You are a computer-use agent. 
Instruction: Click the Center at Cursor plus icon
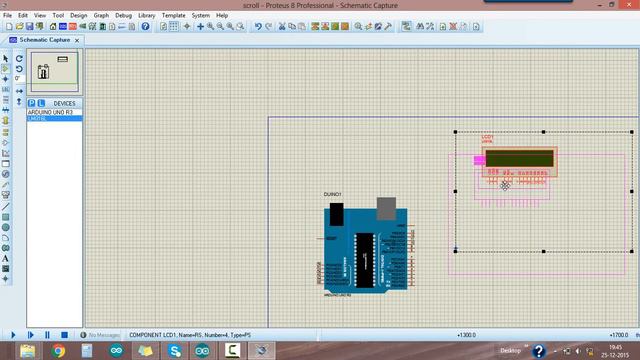[200, 27]
